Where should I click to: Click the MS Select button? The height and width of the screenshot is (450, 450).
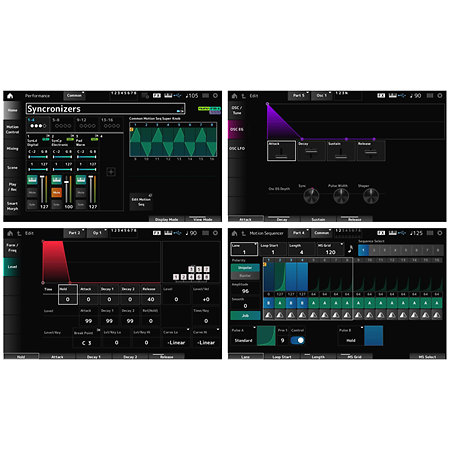(428, 356)
